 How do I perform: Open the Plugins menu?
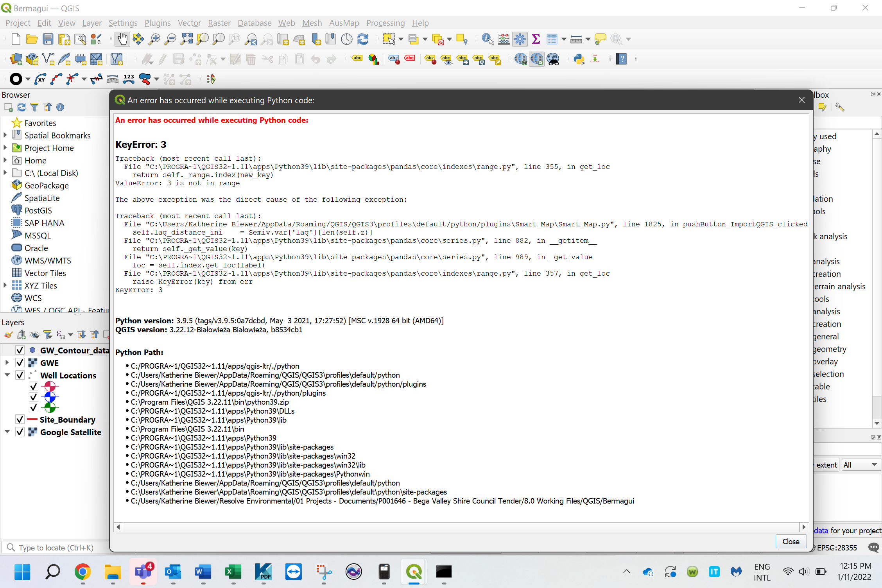tap(158, 23)
